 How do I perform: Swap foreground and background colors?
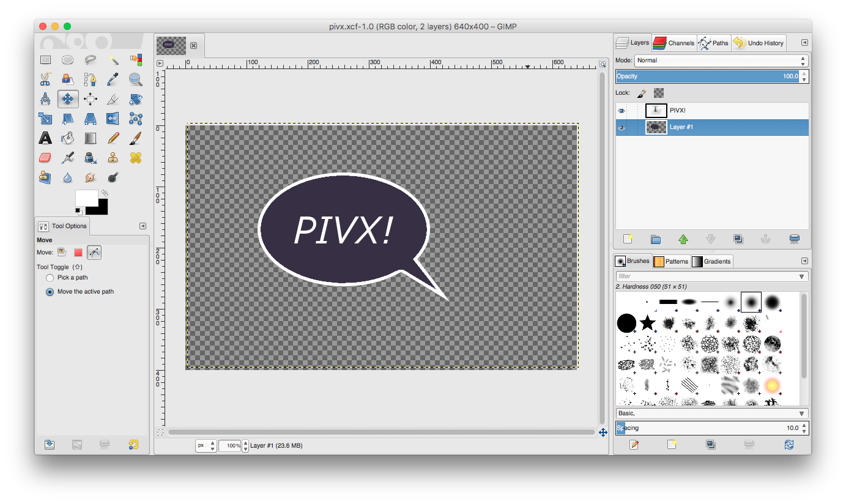click(105, 193)
